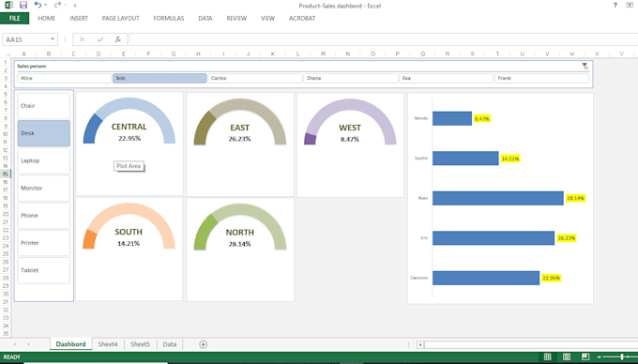The image size is (638, 364).
Task: Click the Redo arrow icon
Action: tap(57, 5)
